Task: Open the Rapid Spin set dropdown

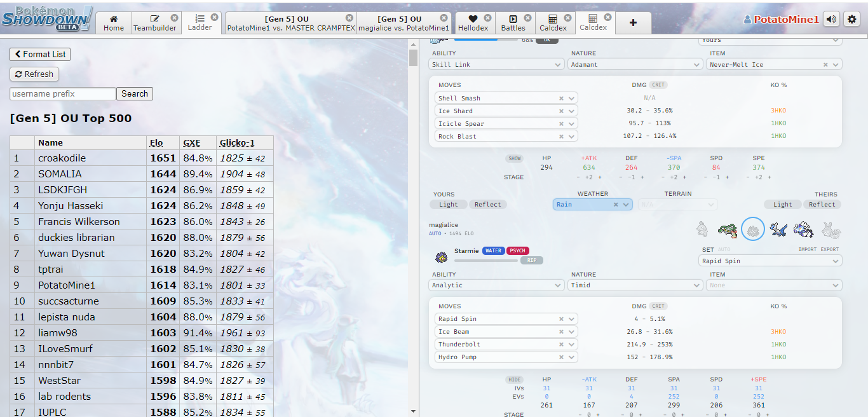Action: coord(771,261)
